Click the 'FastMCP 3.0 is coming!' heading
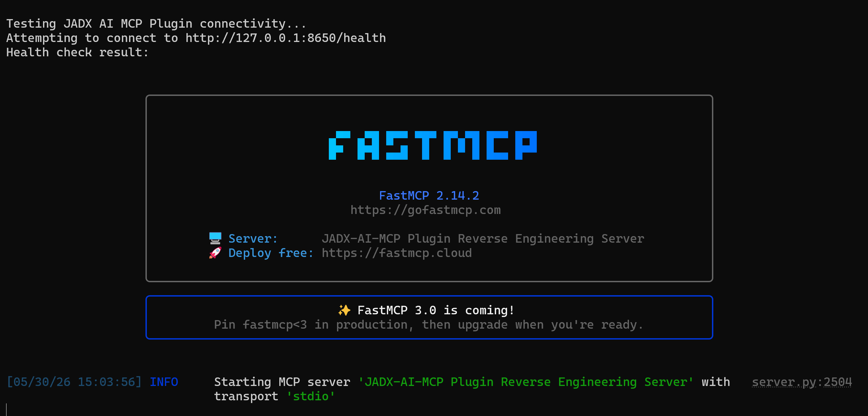Image resolution: width=868 pixels, height=416 pixels. (x=436, y=310)
